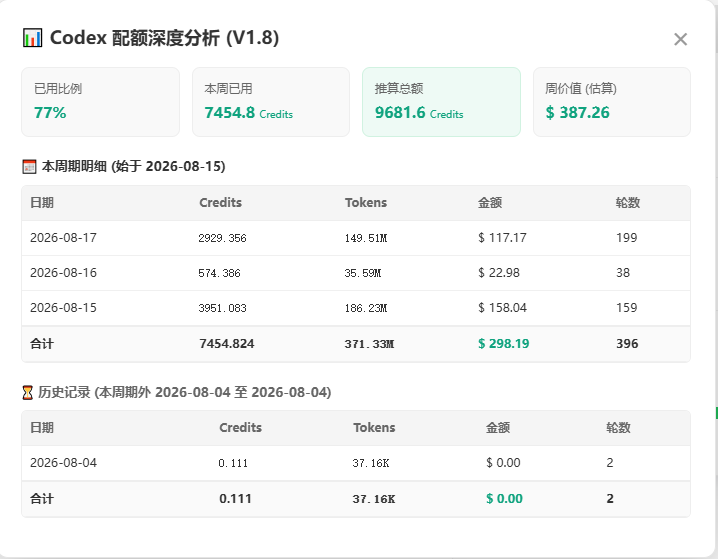Click the 合计 label in the current-cycle table
Viewport: 718px width, 559px height.
[x=42, y=344]
